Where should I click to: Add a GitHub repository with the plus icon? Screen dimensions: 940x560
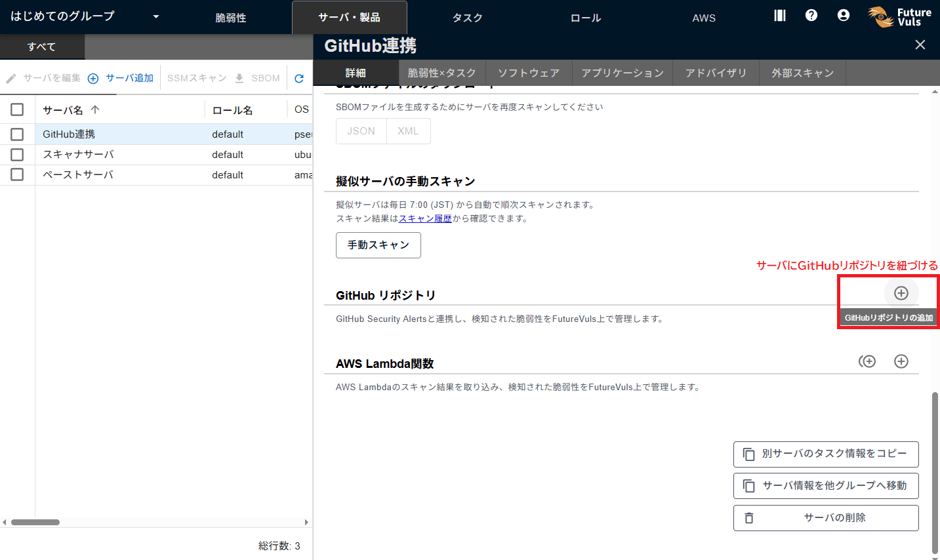pyautogui.click(x=901, y=293)
